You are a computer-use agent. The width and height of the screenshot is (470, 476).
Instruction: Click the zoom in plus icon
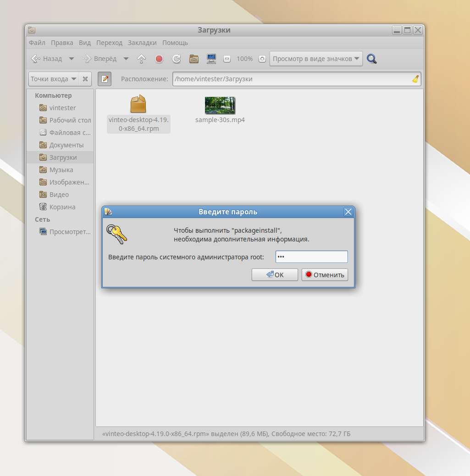pyautogui.click(x=262, y=59)
